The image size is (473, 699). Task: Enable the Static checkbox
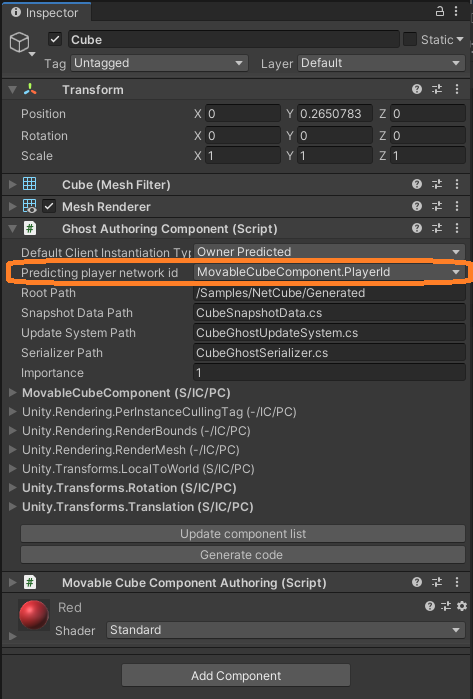click(x=410, y=39)
